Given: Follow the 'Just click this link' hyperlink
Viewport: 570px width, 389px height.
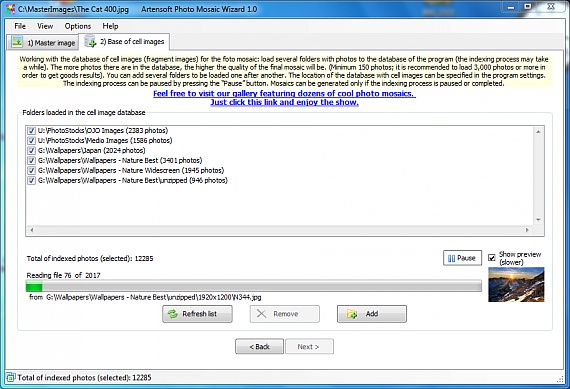Looking at the screenshot, I should click(284, 102).
